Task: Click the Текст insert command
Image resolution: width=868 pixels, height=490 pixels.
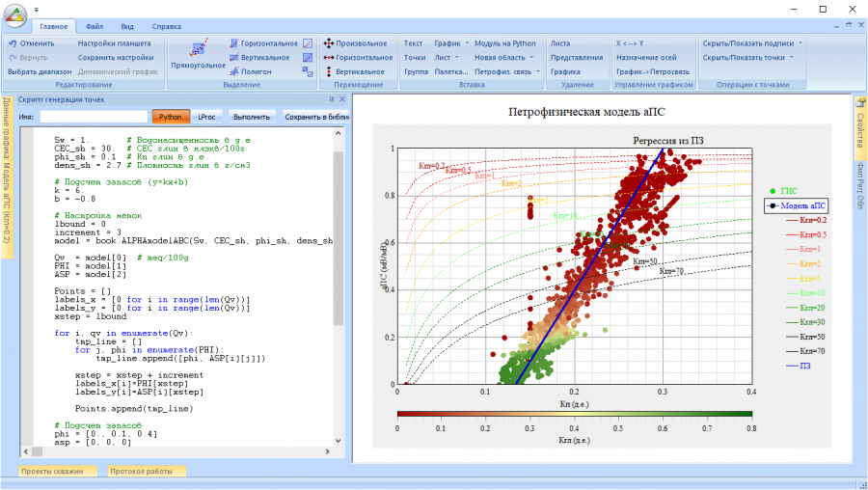Action: (413, 43)
